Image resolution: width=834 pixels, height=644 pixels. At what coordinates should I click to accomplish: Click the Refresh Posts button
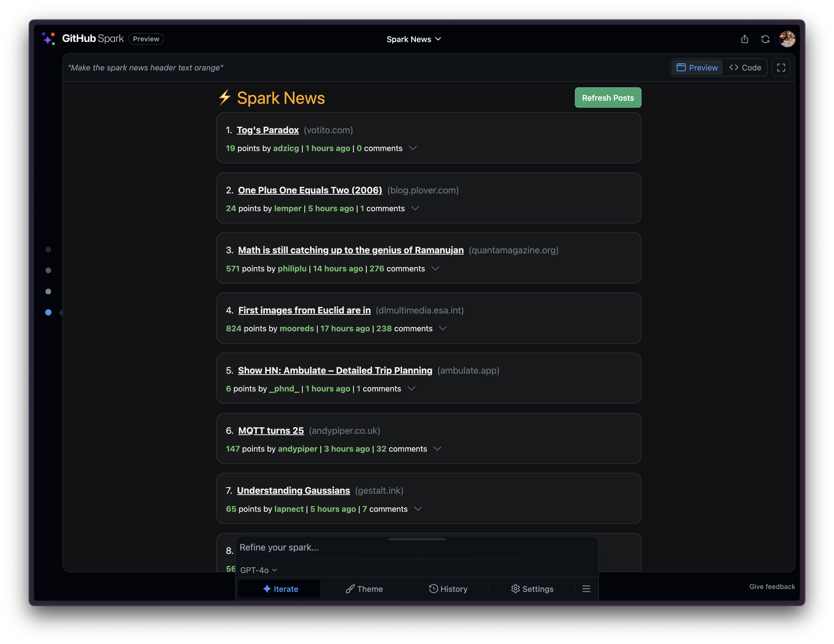point(608,97)
